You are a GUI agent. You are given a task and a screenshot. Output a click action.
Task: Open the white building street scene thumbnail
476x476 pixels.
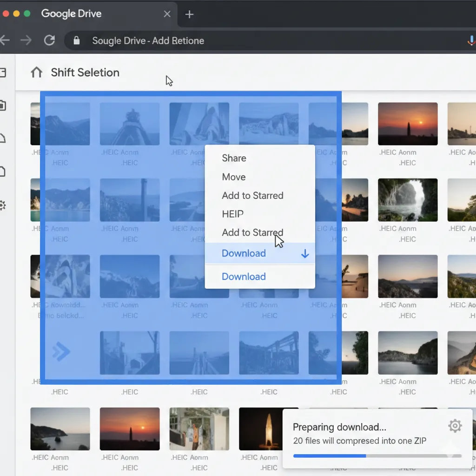pos(199,429)
